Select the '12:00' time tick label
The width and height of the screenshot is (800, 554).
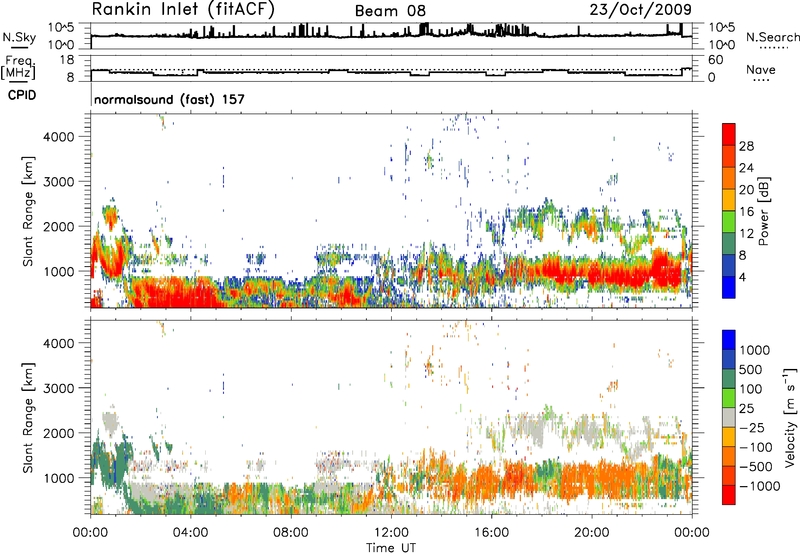pyautogui.click(x=391, y=533)
